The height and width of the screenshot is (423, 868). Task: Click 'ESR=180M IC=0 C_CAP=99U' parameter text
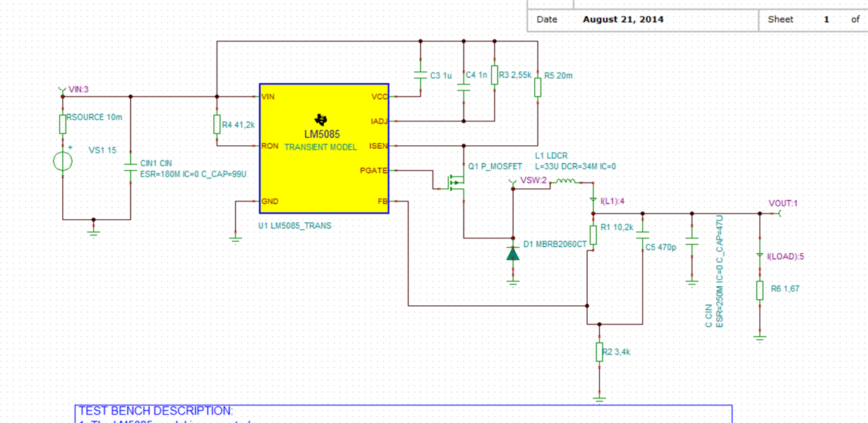193,173
